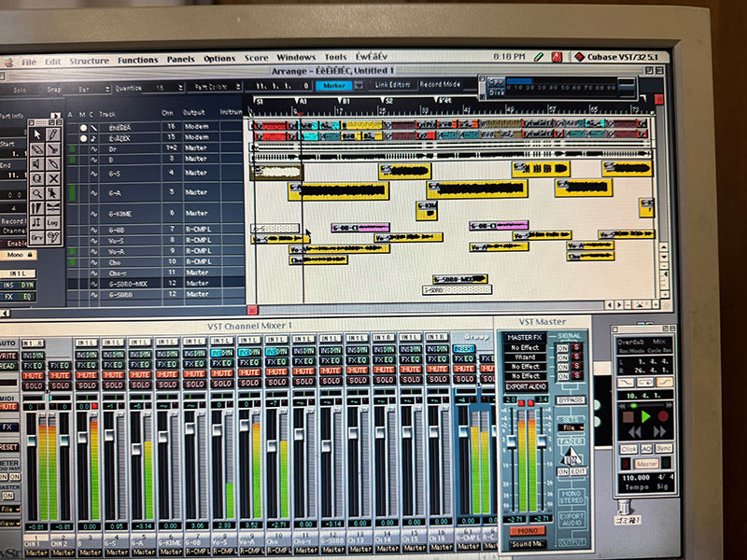This screenshot has width=747, height=560.
Task: Open the File menu in the menu bar
Action: click(29, 62)
